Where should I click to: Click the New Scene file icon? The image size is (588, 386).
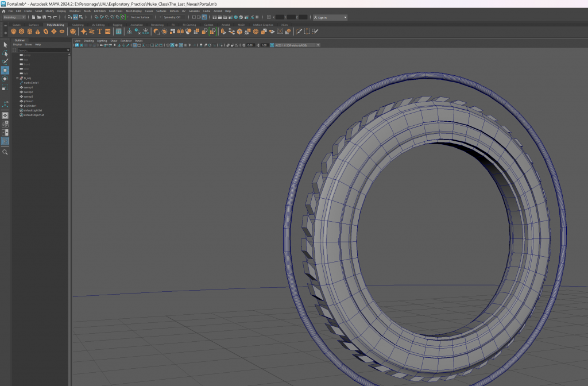click(33, 17)
